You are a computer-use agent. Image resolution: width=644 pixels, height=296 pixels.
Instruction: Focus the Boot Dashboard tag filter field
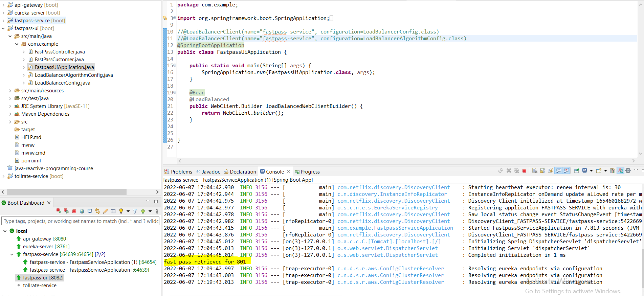[80, 221]
